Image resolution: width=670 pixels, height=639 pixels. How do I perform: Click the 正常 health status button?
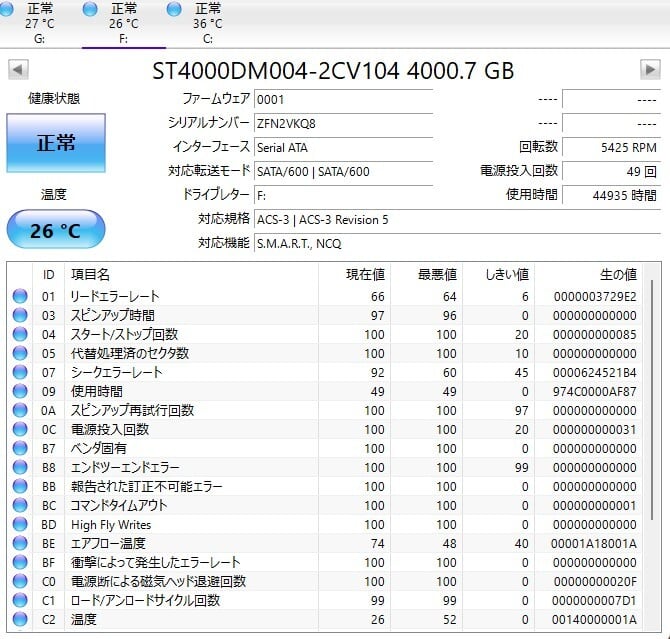tap(56, 143)
